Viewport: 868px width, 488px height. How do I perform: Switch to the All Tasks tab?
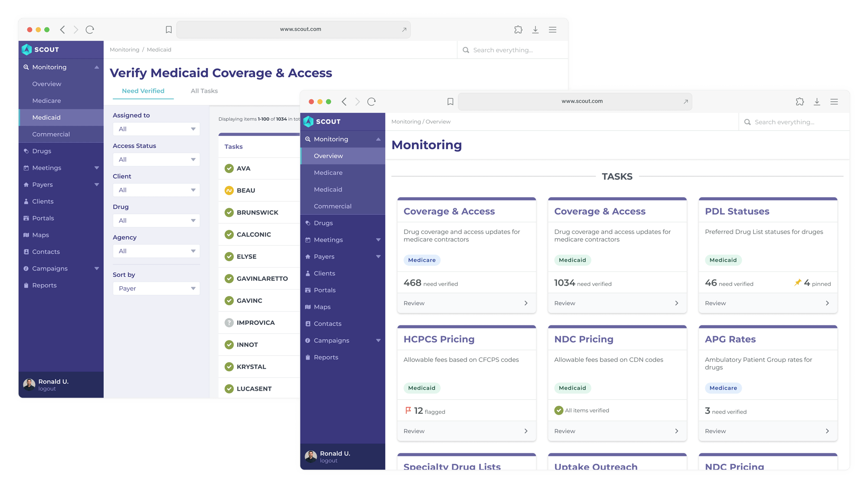tap(204, 91)
